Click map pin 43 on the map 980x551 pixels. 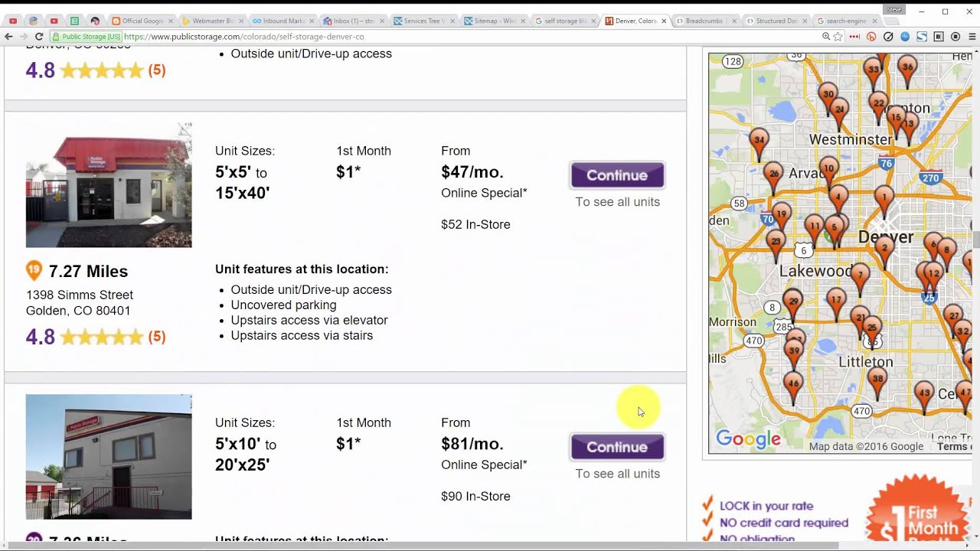(924, 396)
